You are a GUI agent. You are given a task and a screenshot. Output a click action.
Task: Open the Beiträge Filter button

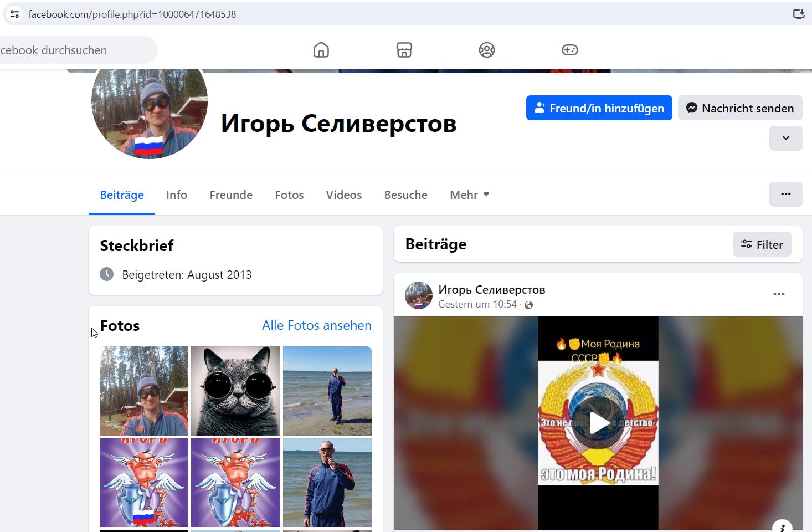762,244
